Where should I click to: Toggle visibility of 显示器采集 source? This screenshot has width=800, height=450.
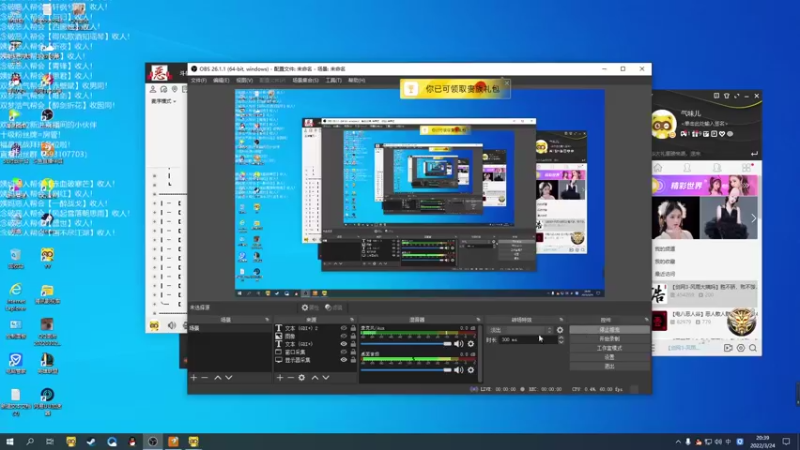tap(343, 360)
